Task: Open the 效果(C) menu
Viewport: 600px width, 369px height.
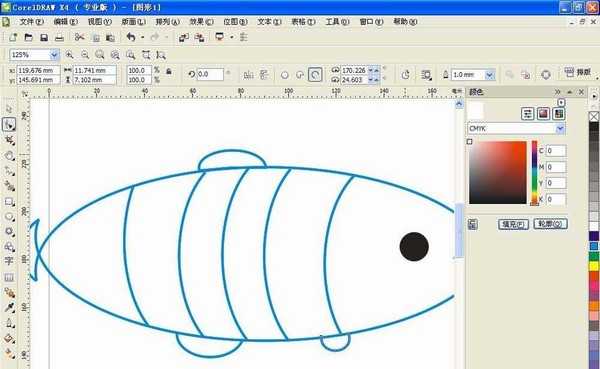Action: pos(201,22)
